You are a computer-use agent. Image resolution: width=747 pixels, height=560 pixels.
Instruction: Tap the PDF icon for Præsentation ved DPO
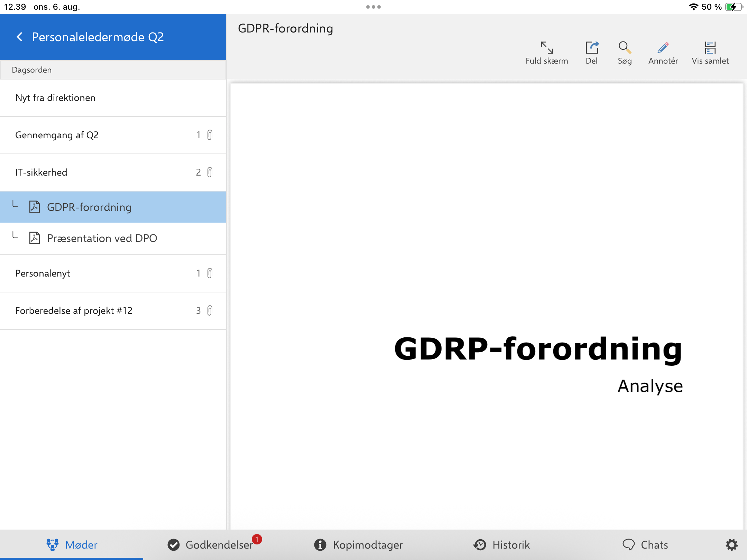click(35, 238)
